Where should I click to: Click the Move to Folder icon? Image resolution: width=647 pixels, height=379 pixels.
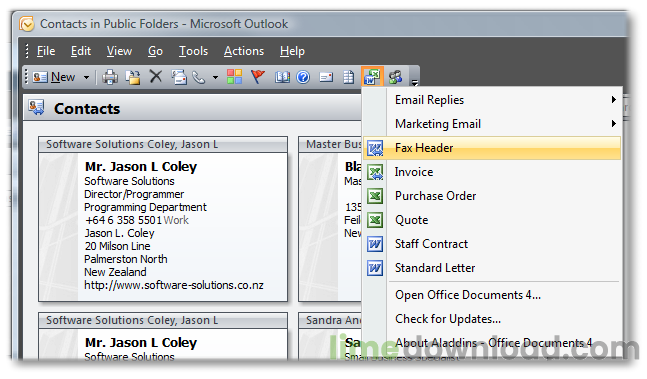[x=133, y=77]
